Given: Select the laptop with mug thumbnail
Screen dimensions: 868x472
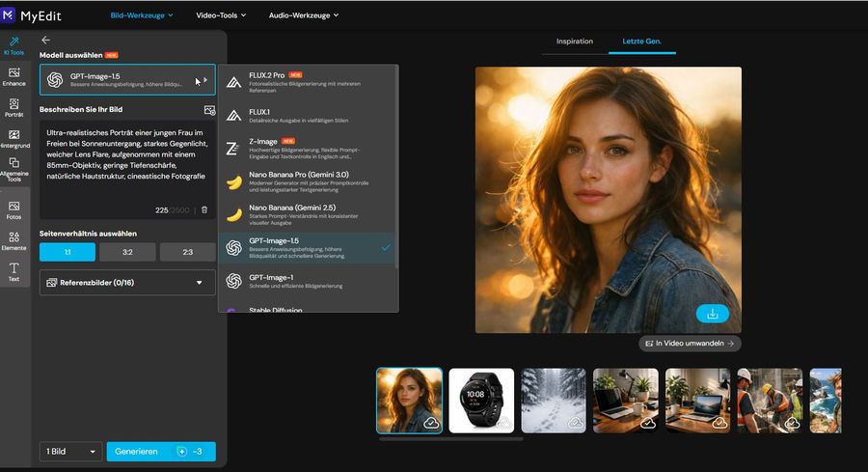Looking at the screenshot, I should 626,401.
